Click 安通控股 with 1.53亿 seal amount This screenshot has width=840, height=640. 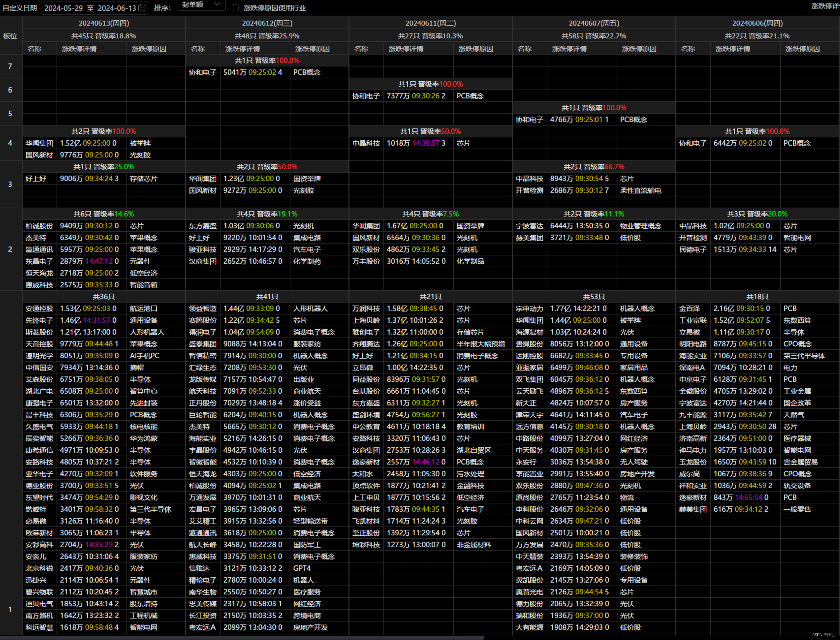(39, 309)
